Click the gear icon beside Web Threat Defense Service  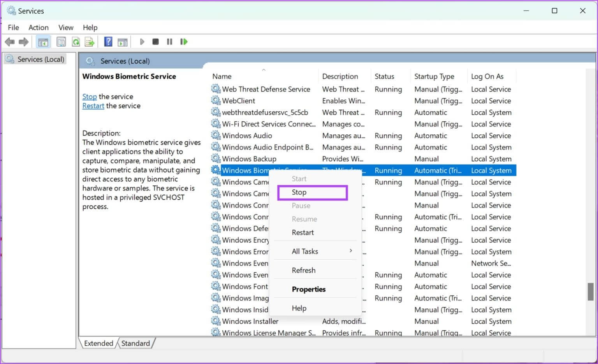(216, 89)
